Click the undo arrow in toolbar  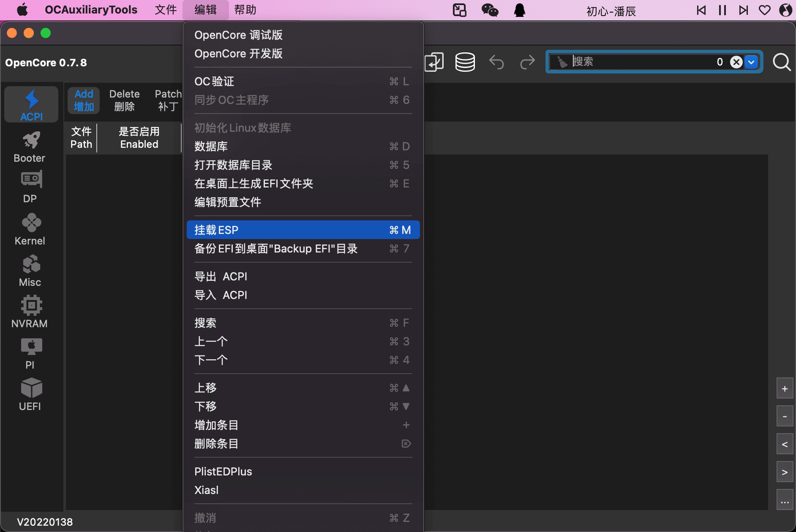496,62
